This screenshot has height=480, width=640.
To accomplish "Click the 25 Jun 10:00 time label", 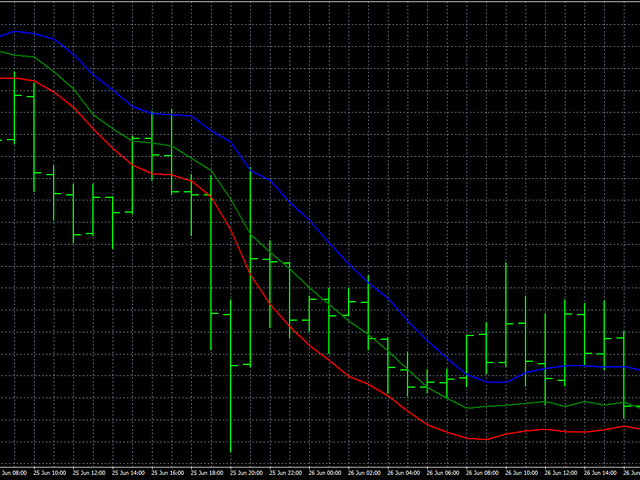I will (x=49, y=473).
